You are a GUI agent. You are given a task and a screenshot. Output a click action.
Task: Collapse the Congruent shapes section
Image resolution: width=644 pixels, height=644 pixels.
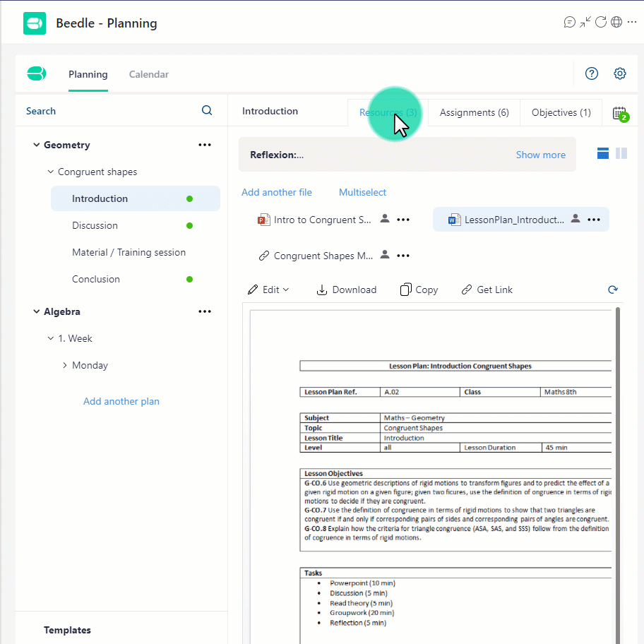pyautogui.click(x=51, y=172)
